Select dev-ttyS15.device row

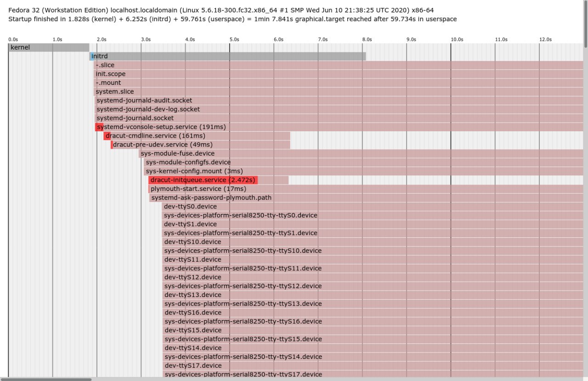[x=373, y=330]
